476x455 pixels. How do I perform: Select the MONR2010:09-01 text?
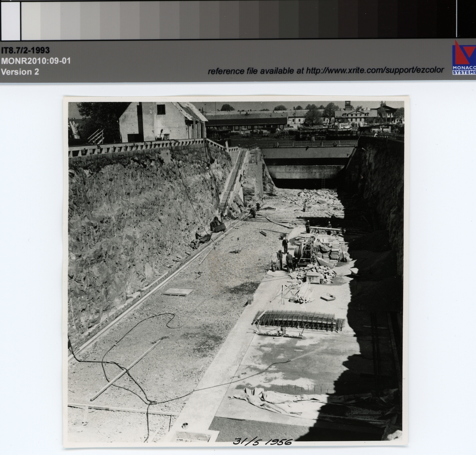pyautogui.click(x=36, y=61)
